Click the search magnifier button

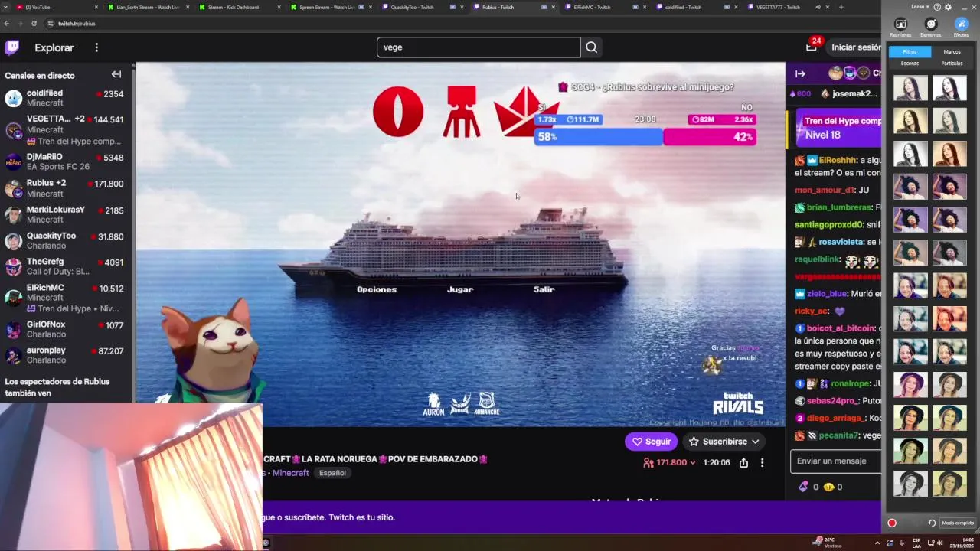coord(591,47)
